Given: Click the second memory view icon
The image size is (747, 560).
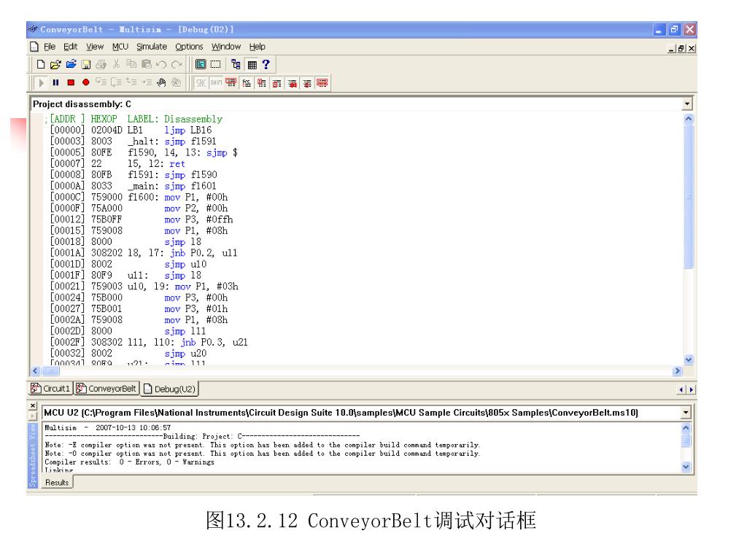Looking at the screenshot, I should click(247, 83).
